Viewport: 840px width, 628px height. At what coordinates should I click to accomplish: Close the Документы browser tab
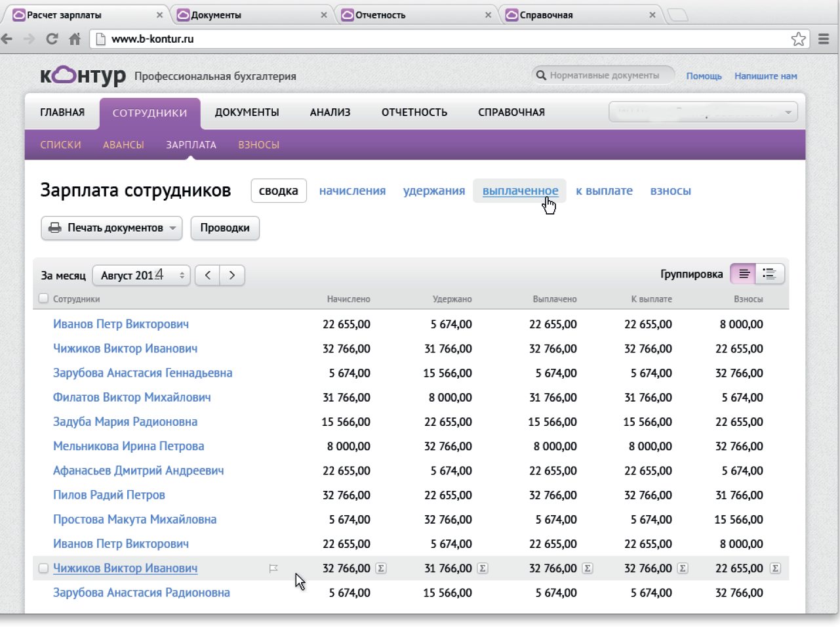click(x=324, y=15)
